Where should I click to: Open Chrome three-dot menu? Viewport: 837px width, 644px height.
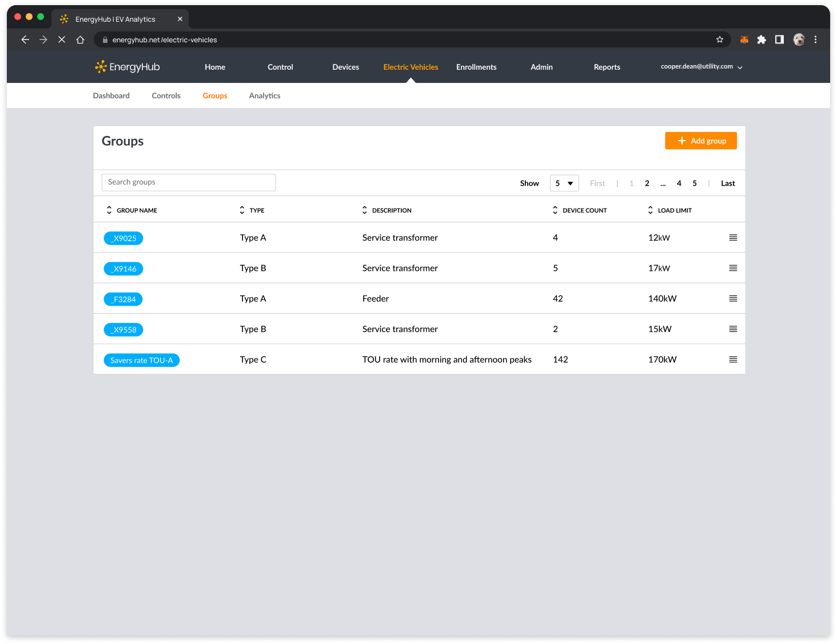click(815, 39)
